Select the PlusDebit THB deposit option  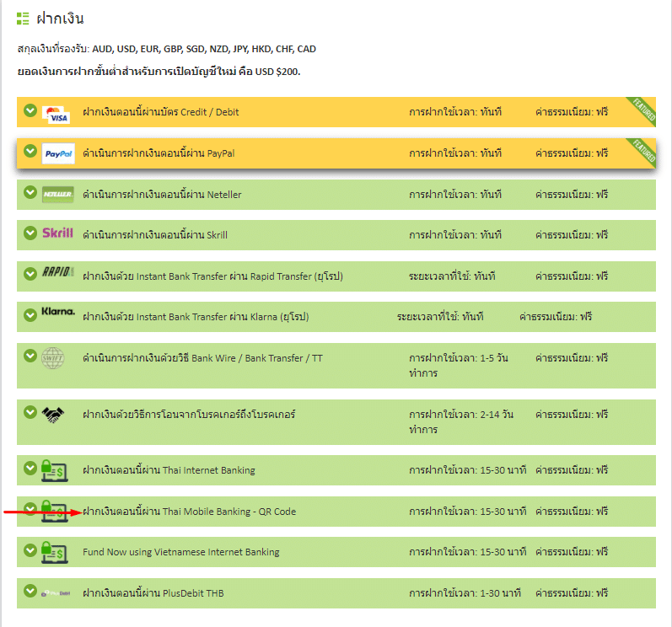coord(153,593)
